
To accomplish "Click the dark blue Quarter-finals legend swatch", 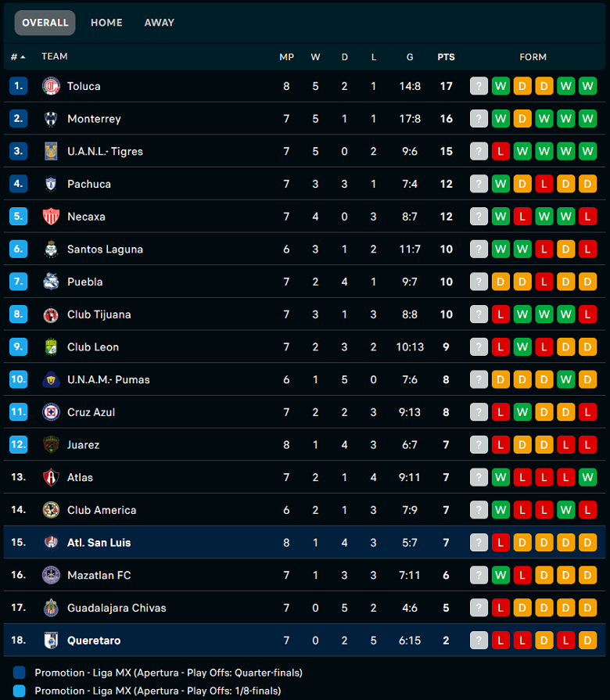I will point(20,673).
